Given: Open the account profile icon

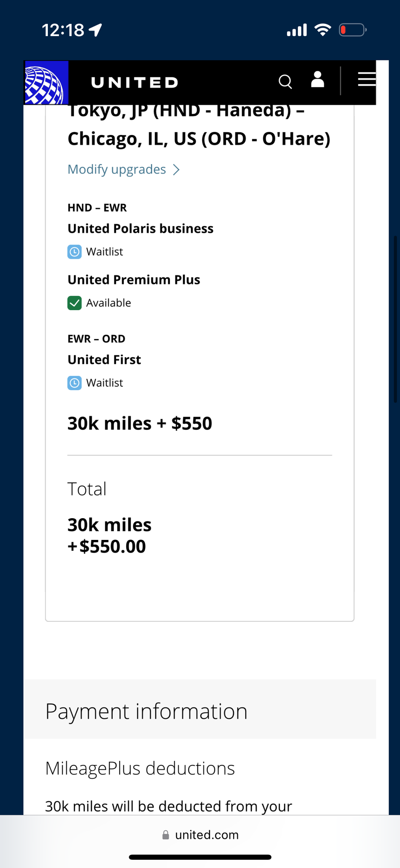Looking at the screenshot, I should (x=318, y=80).
